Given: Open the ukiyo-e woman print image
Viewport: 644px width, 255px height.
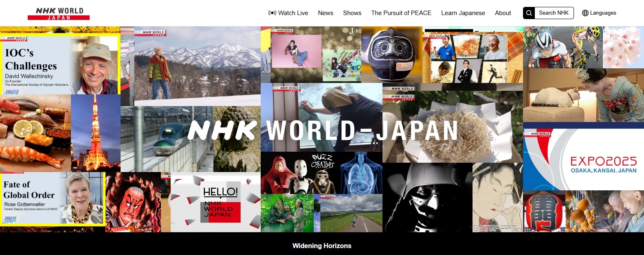Looking at the screenshot, I should coord(497,198).
